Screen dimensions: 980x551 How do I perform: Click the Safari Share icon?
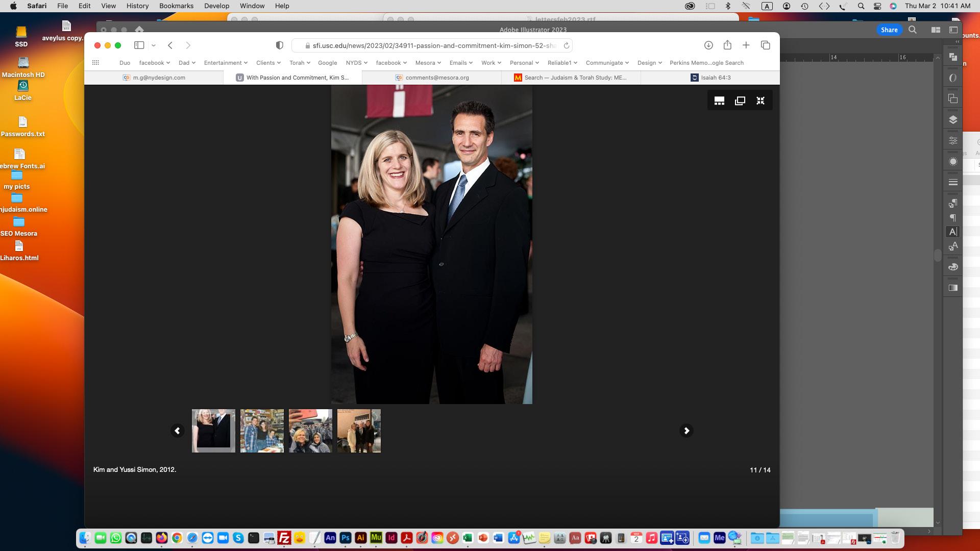[727, 45]
